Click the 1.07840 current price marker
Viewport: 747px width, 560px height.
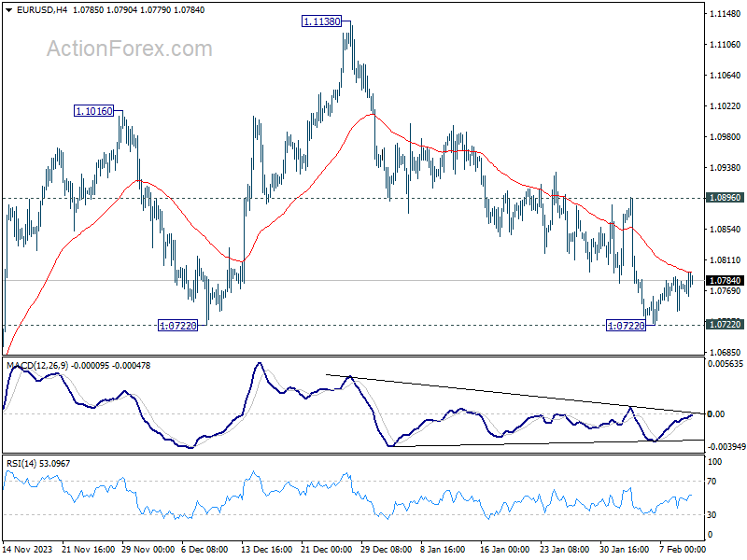click(726, 281)
